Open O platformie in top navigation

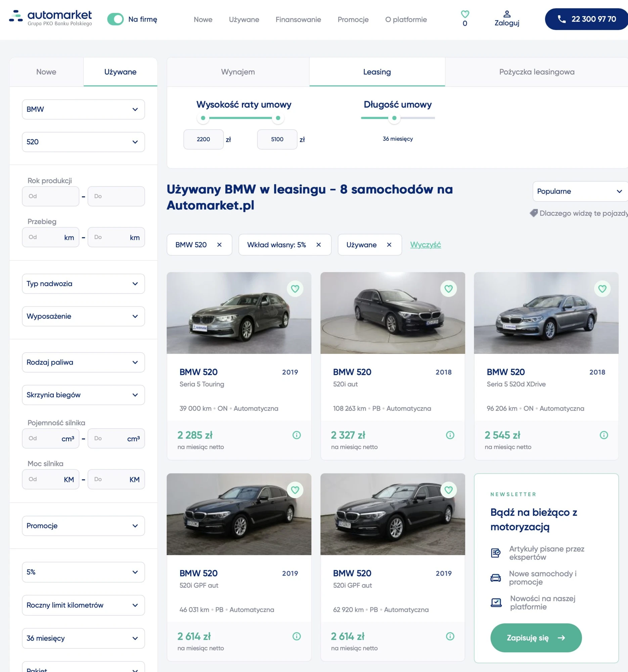pyautogui.click(x=406, y=19)
